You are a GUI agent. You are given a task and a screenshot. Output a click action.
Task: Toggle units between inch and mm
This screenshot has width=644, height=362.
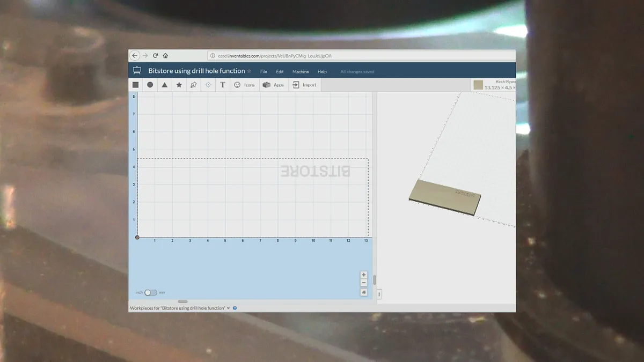(151, 292)
